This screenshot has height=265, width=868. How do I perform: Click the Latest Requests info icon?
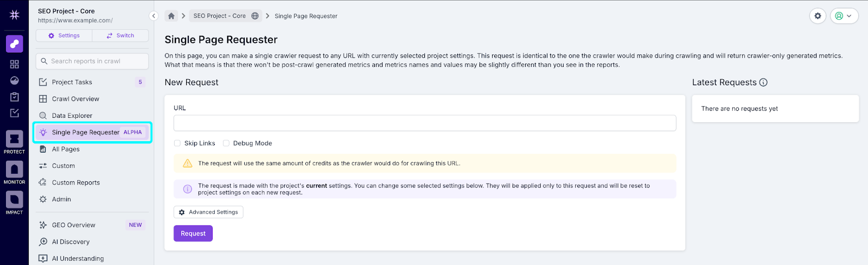[763, 83]
